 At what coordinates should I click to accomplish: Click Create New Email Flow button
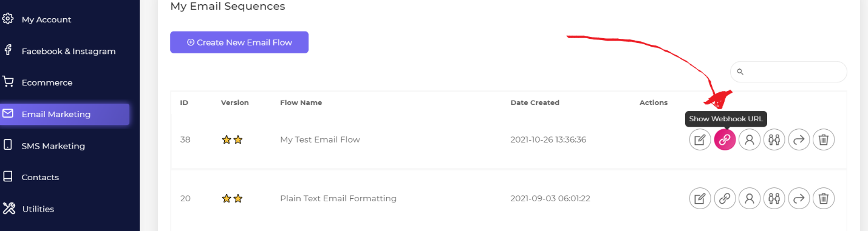[x=239, y=42]
